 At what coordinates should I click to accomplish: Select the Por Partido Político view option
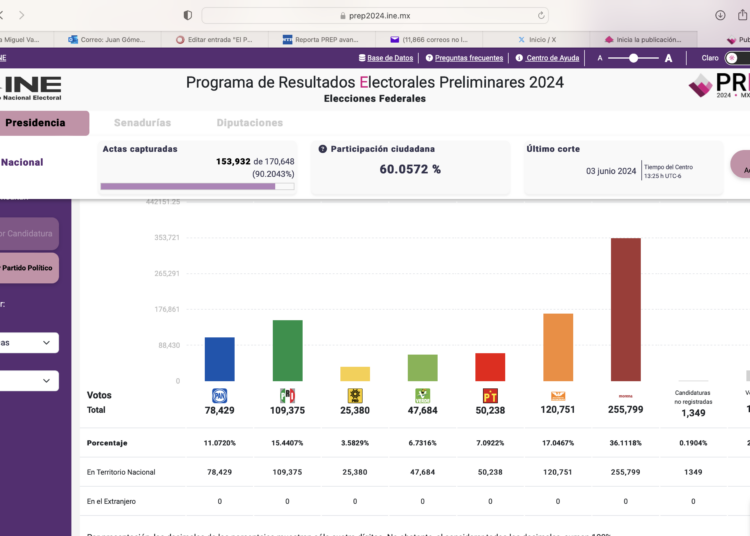pos(30,268)
